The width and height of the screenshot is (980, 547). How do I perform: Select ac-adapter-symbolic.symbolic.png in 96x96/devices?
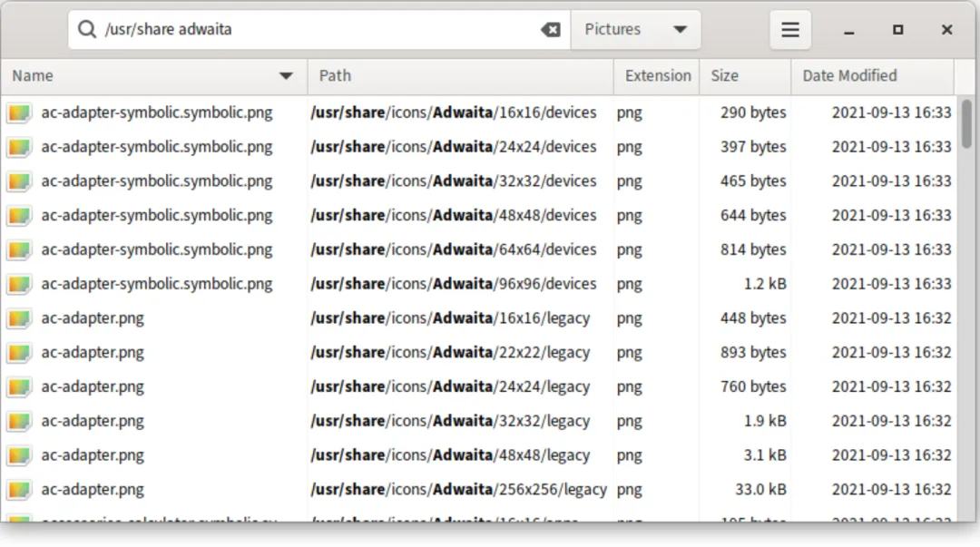(157, 284)
